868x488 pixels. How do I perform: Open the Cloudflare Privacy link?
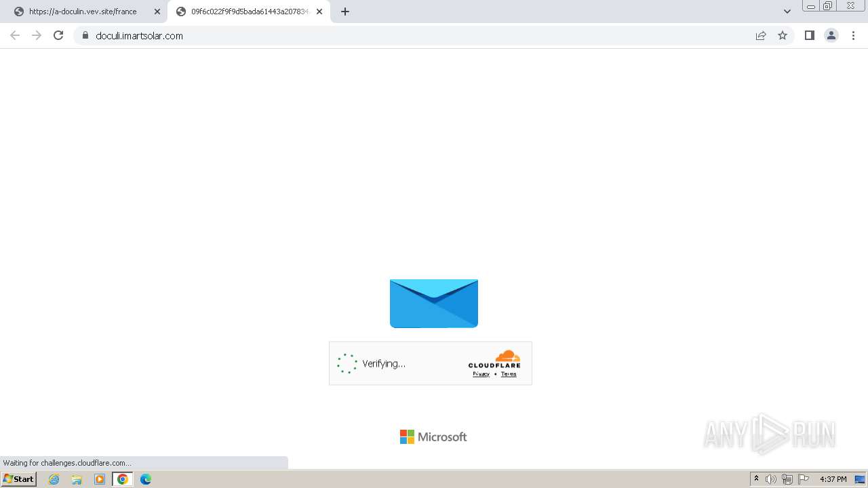(481, 374)
